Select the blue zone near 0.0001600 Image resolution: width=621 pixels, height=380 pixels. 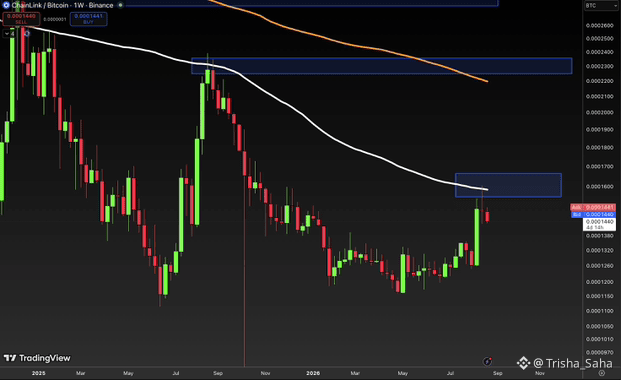point(508,185)
